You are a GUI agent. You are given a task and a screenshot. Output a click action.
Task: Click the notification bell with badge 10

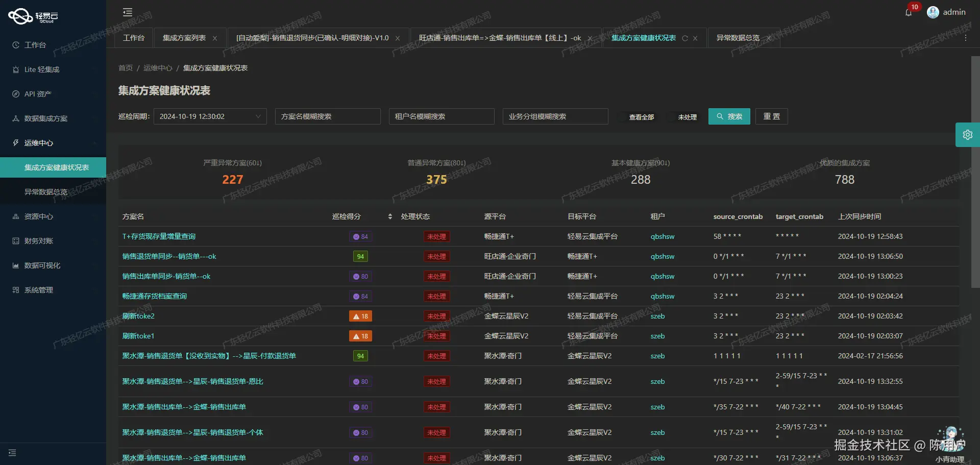[x=908, y=13]
